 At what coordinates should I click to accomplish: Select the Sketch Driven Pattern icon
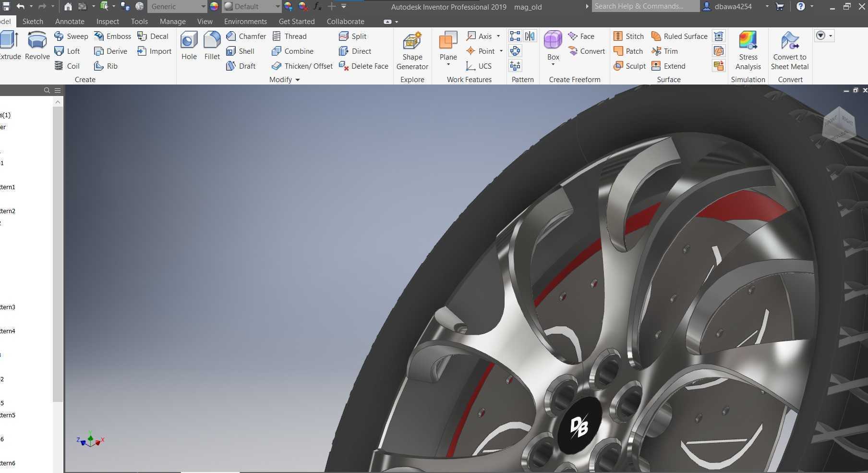pos(515,66)
